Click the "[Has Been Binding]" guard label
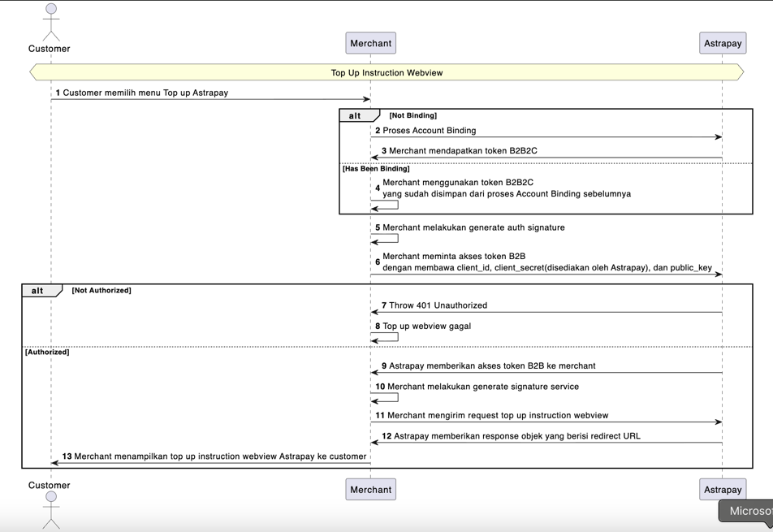 376,169
